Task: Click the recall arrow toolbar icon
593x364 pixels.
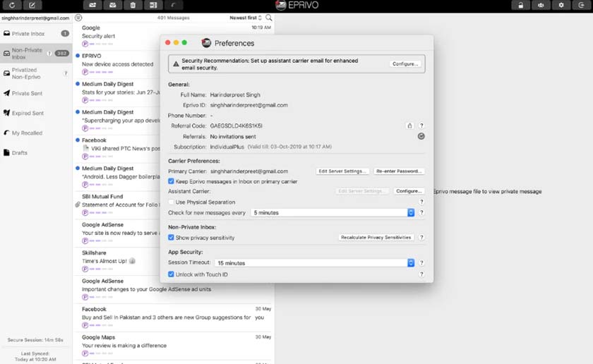Action: [173, 6]
